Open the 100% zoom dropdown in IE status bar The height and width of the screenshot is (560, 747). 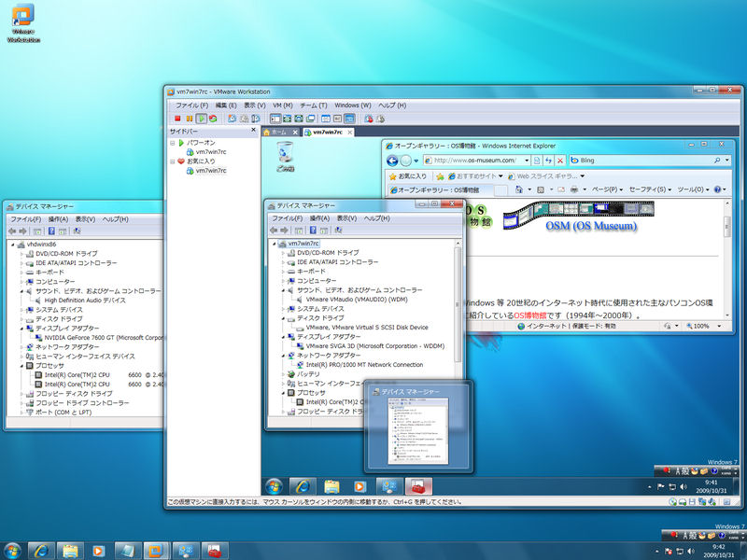coord(719,326)
